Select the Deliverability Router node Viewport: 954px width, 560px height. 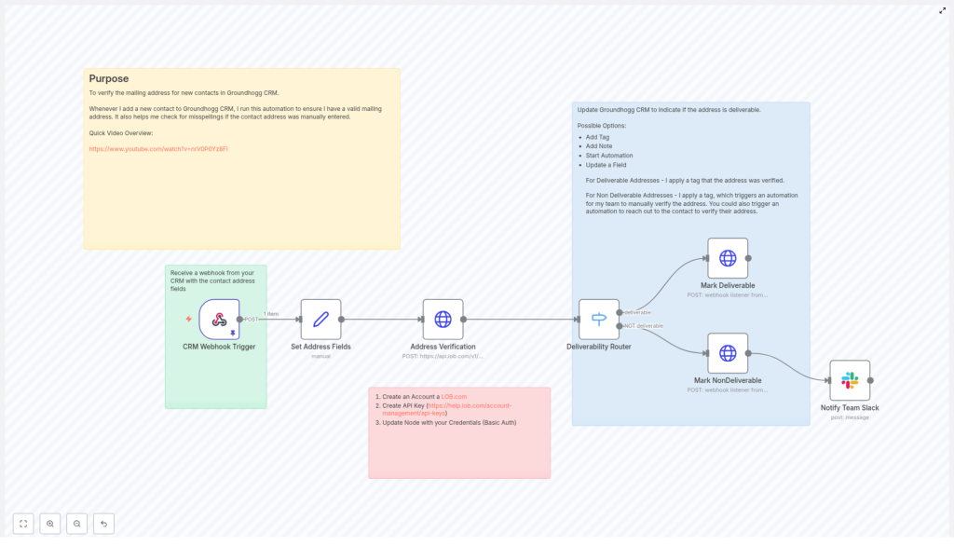tap(598, 320)
